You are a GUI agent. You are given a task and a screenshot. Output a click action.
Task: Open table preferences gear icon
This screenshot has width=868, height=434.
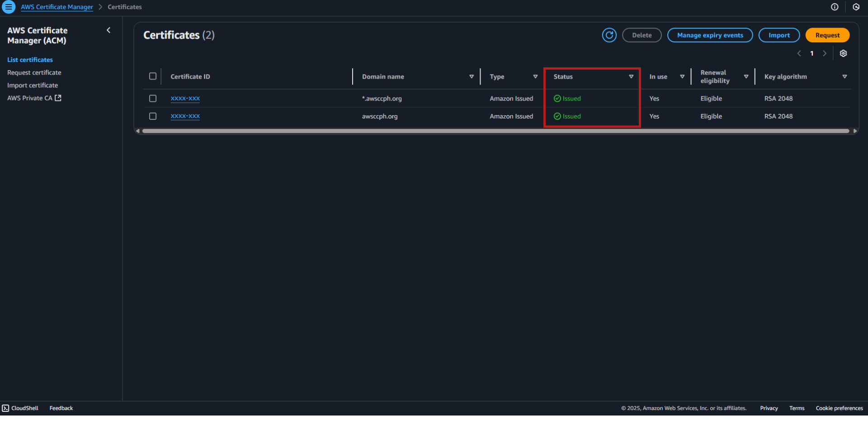coord(843,53)
